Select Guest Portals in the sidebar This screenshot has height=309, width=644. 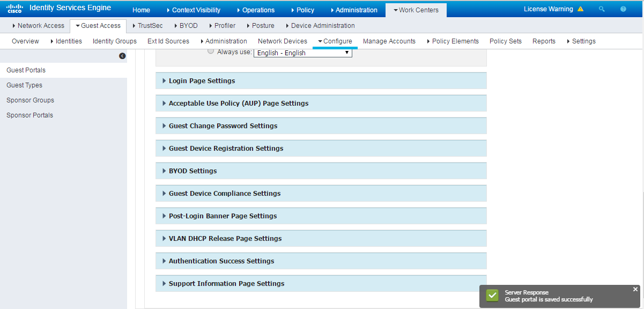tap(63, 70)
